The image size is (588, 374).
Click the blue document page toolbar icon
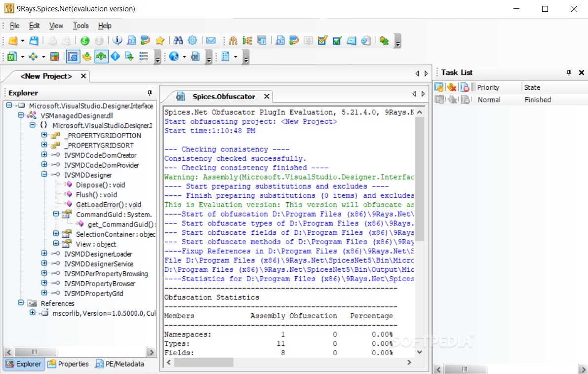coord(225,57)
